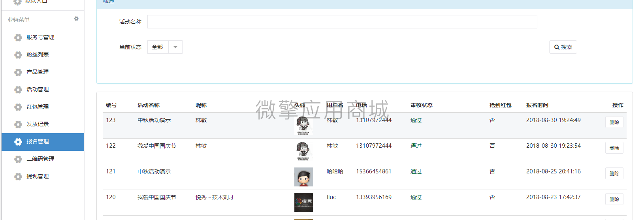Image resolution: width=644 pixels, height=220 pixels.
Task: Click 通过 status link for record 122
Action: pos(416,146)
